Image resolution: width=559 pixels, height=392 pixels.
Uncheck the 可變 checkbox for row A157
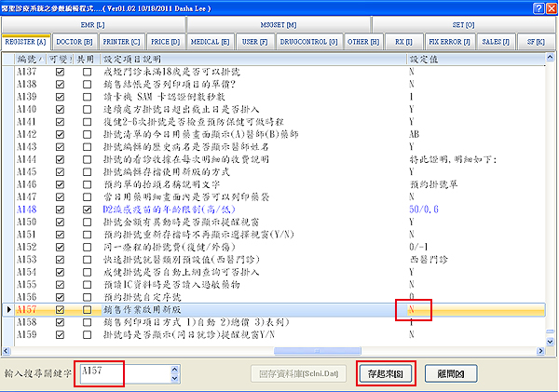[61, 308]
